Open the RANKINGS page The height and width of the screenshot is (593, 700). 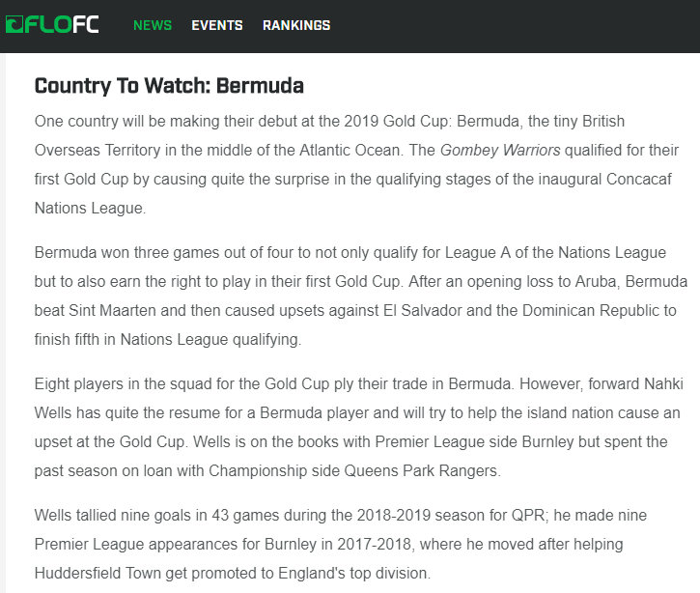(296, 25)
